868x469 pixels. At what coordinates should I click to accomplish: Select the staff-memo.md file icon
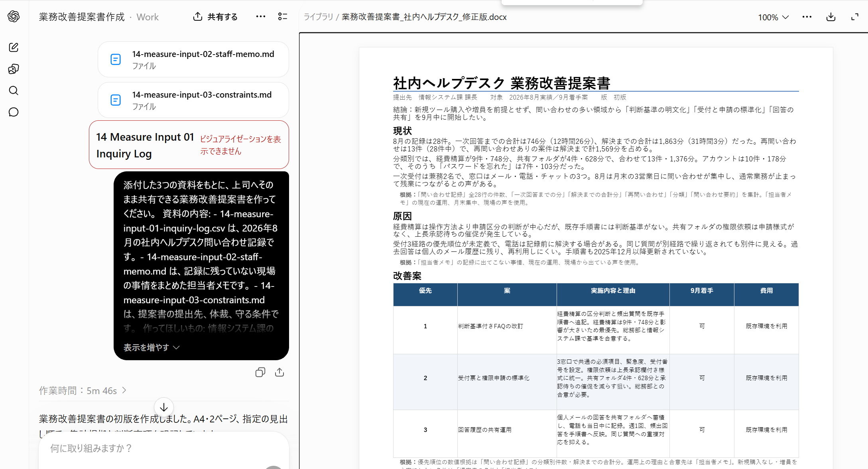(116, 59)
